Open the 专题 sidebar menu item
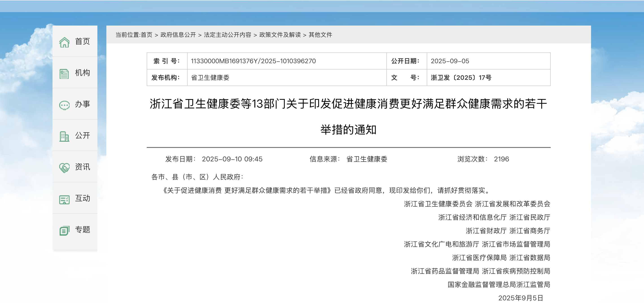 pos(75,230)
